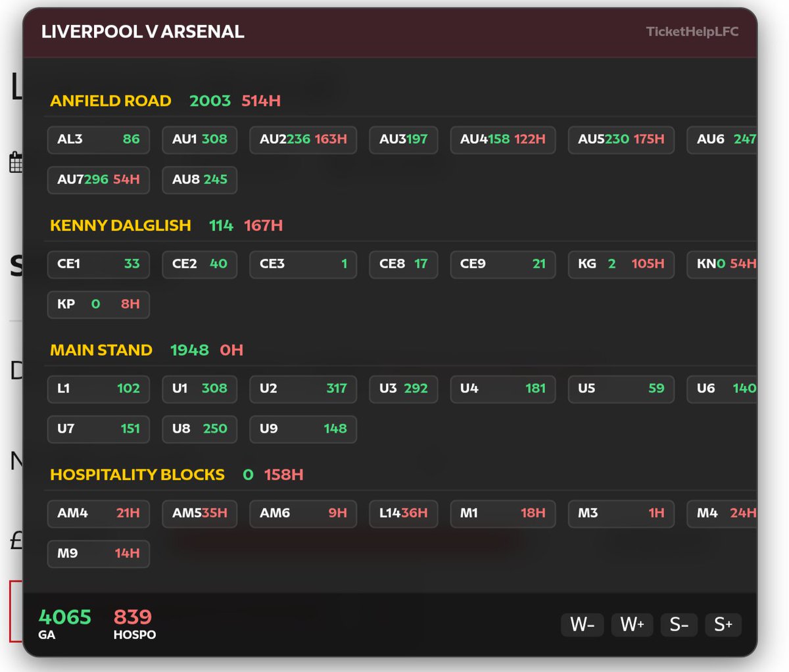The image size is (789, 672).
Task: Select block CE9 with 21 tickets
Action: click(503, 264)
